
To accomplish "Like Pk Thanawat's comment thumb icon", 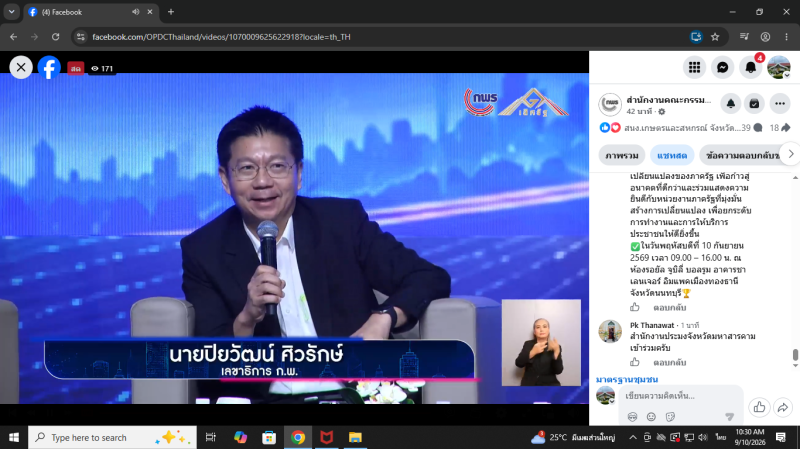I will [x=635, y=362].
